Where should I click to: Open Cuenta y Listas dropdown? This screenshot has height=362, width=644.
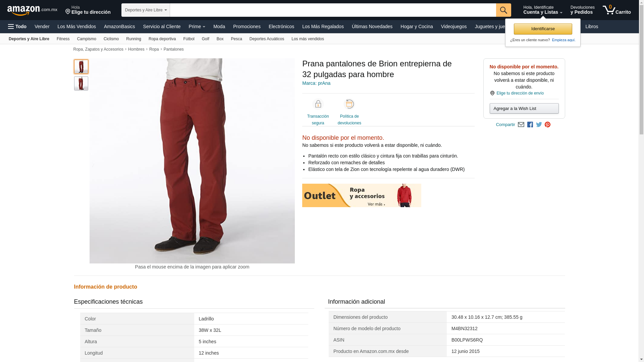pyautogui.click(x=543, y=10)
